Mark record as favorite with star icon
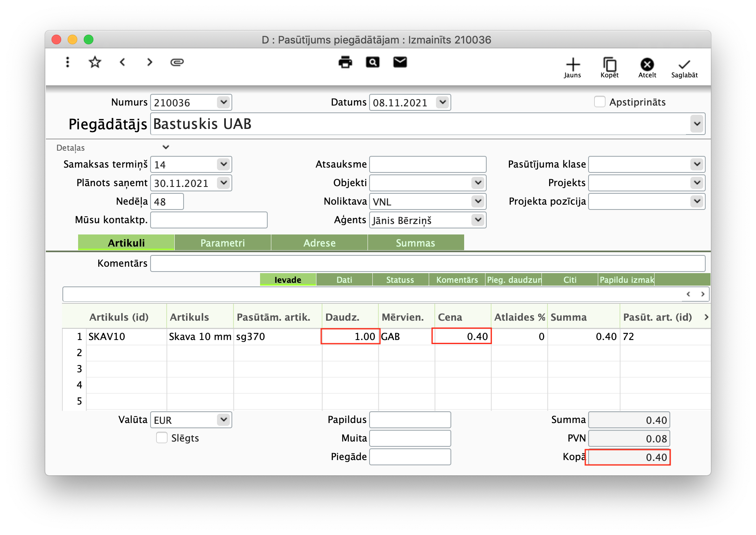 pyautogui.click(x=95, y=62)
